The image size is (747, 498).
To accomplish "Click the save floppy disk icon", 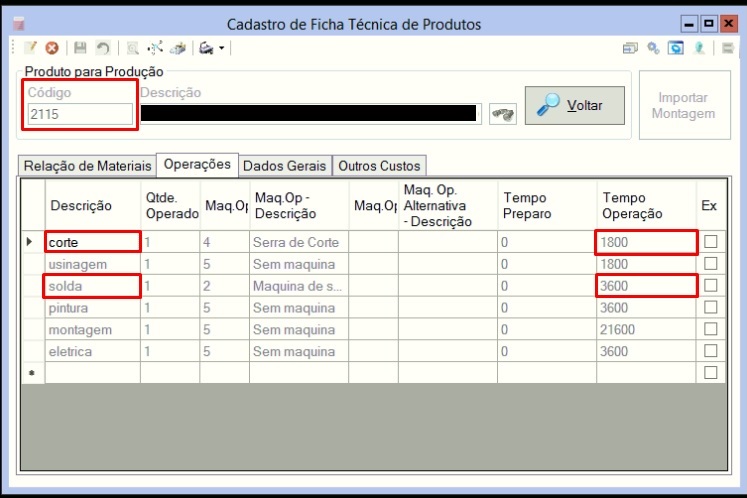I will click(x=80, y=48).
